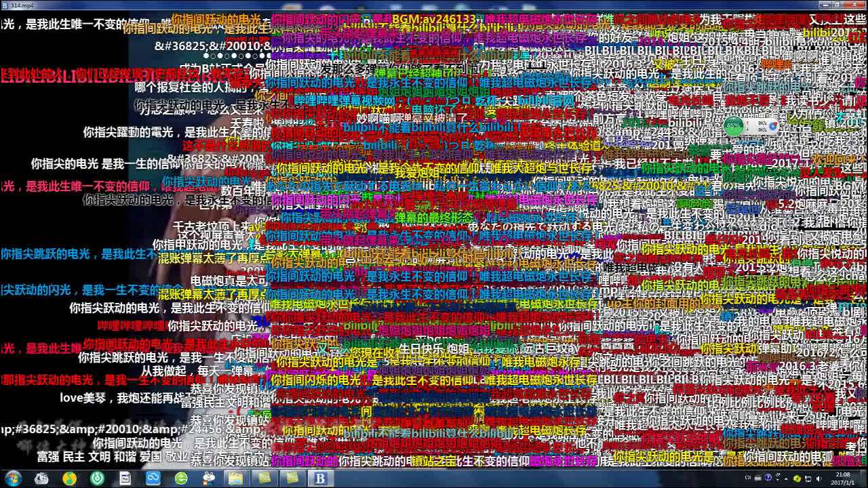Viewport: 868px width, 488px height.
Task: Open the green 'e' browser taskbar icon
Action: [x=181, y=479]
